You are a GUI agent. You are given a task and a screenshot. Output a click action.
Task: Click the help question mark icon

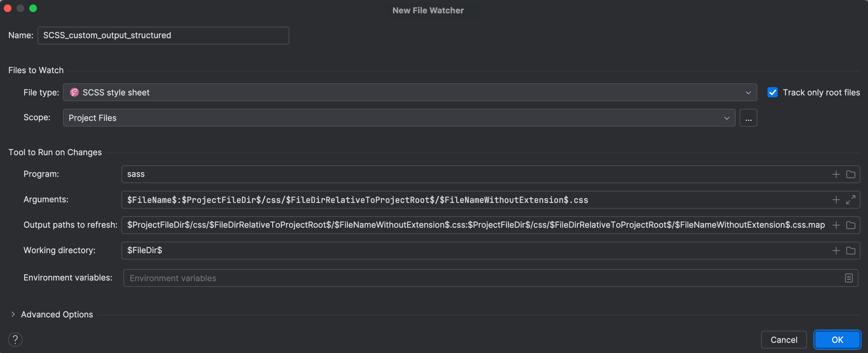point(15,340)
